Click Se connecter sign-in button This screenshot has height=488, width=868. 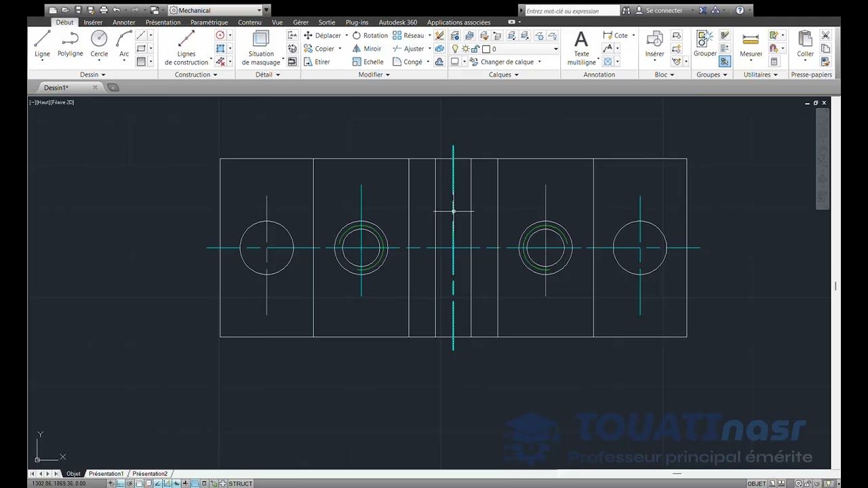(x=664, y=10)
